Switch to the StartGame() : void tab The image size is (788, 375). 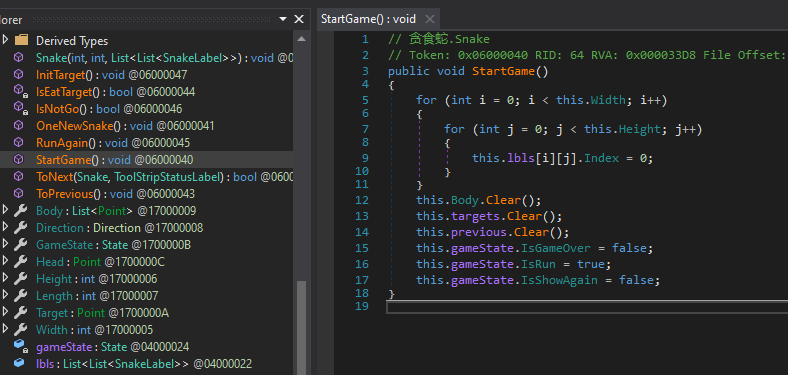click(368, 19)
